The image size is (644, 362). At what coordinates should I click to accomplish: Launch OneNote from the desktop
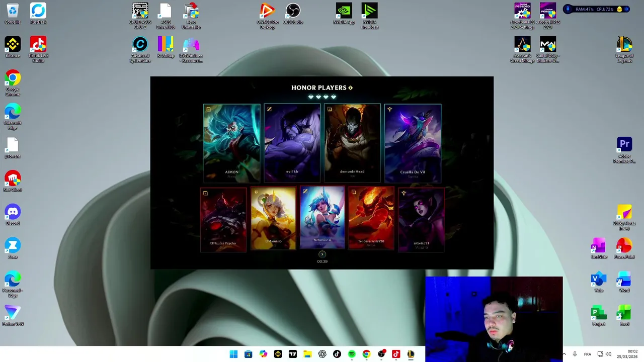pos(599,249)
